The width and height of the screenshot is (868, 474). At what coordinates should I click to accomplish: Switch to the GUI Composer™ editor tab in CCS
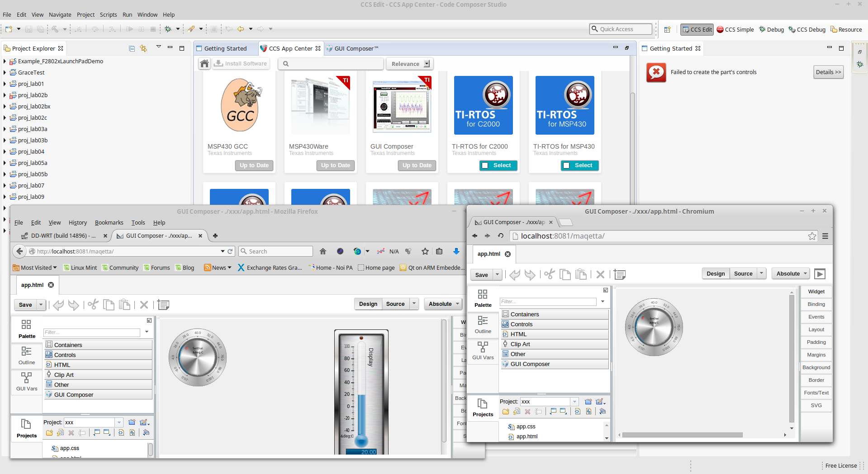352,48
